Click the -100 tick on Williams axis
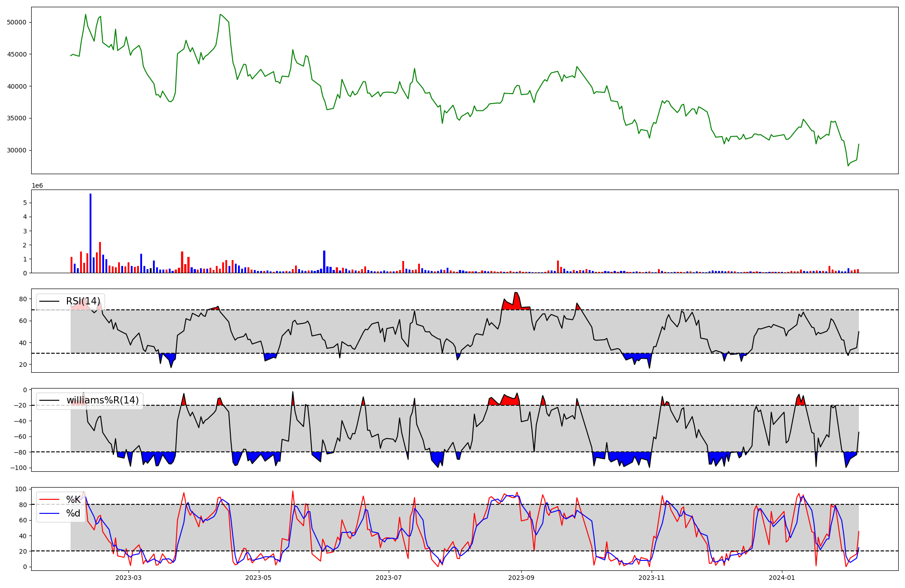The width and height of the screenshot is (905, 588). point(19,468)
